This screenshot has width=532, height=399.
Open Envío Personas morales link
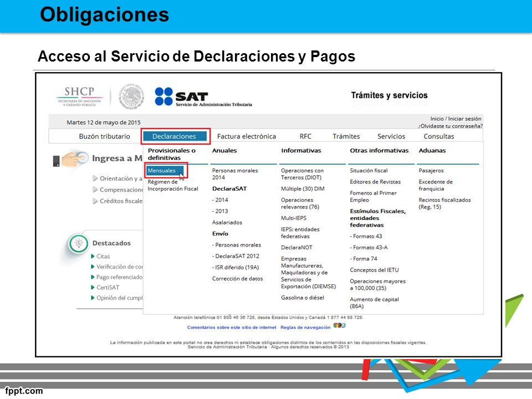click(237, 244)
